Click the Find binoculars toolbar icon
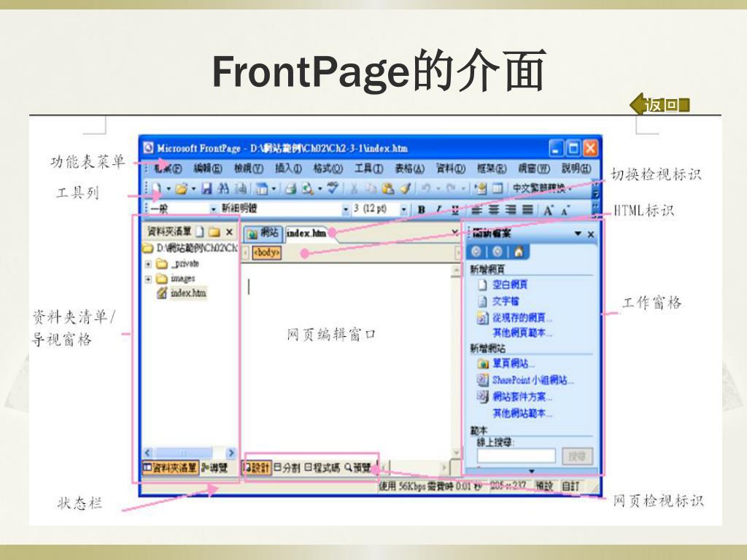 [222, 189]
